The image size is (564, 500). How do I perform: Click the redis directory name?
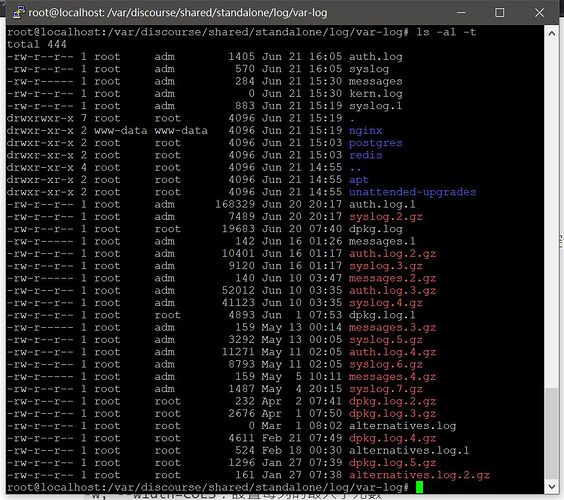pyautogui.click(x=365, y=155)
